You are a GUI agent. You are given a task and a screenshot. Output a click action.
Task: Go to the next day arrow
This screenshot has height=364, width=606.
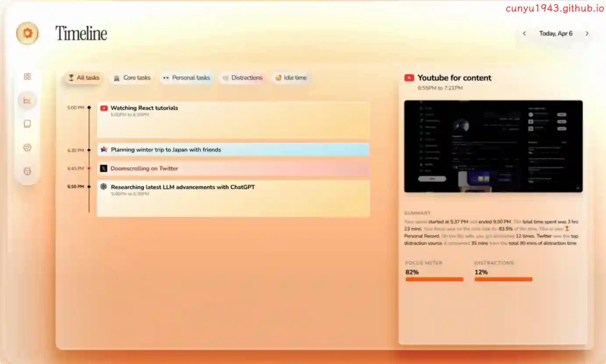pos(587,34)
